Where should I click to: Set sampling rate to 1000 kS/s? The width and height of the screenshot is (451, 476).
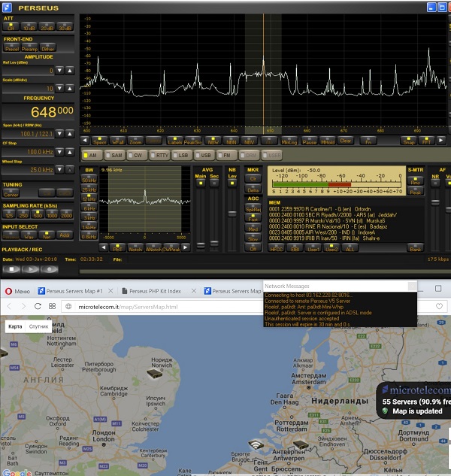(52, 214)
